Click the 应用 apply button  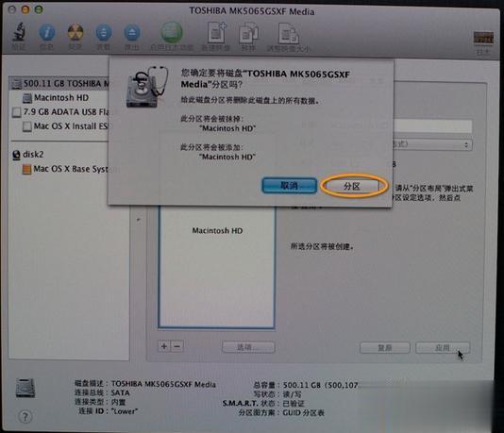[443, 347]
